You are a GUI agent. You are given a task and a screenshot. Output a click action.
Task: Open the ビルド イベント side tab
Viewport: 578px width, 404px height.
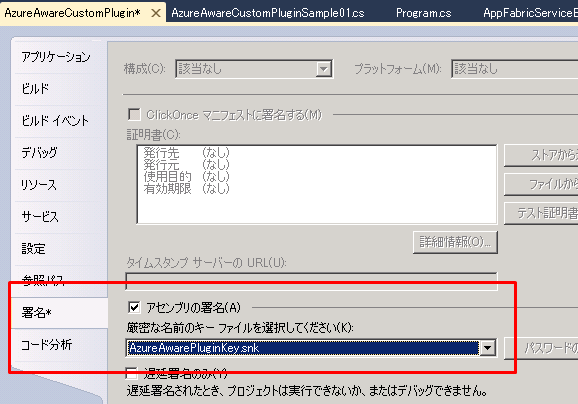tap(55, 121)
